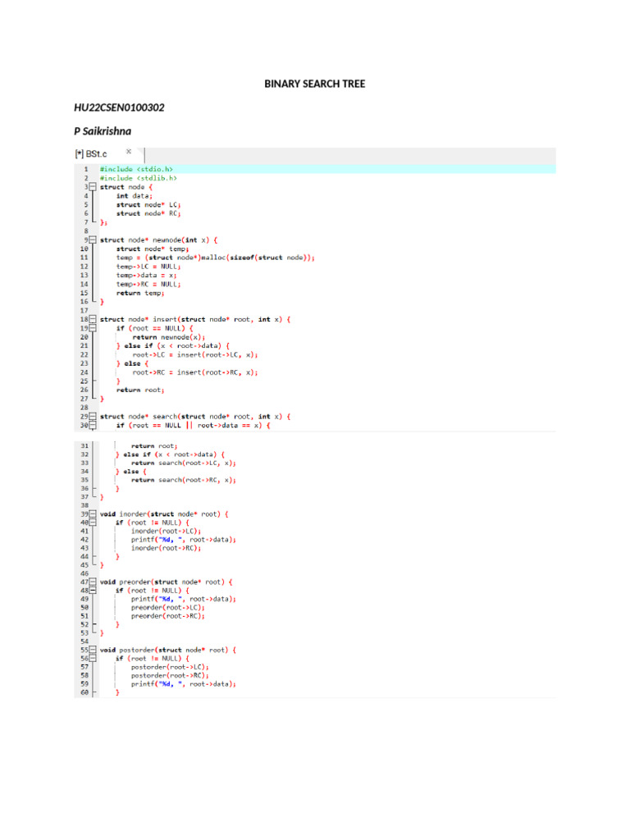Collapse the if block fold at line 56
Screen dimensions: 630x840
[93, 659]
